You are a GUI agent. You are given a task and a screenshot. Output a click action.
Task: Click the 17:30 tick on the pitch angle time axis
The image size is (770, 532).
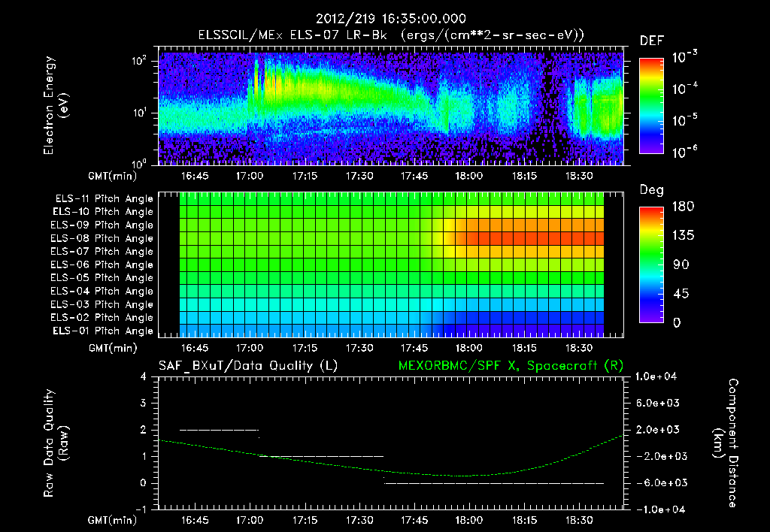click(x=359, y=348)
